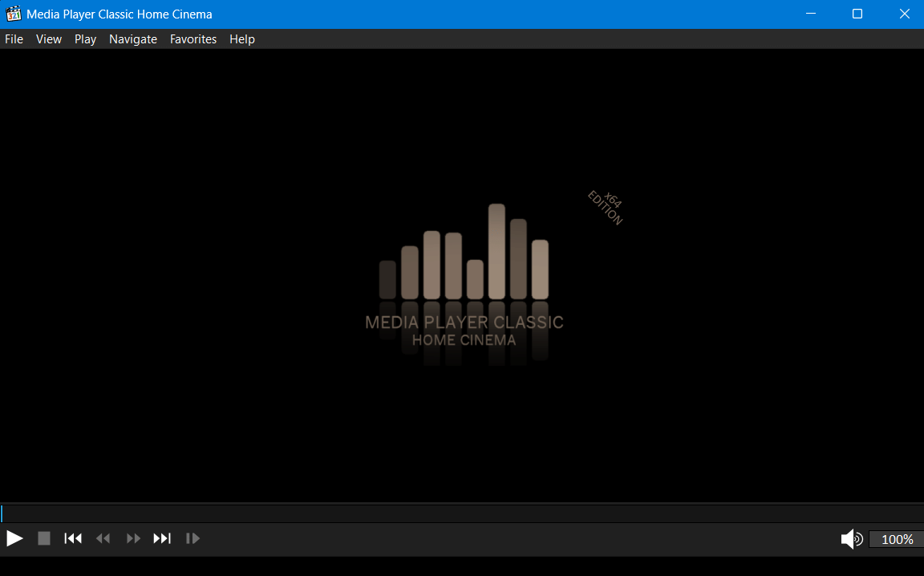Skip to the next track button
924x576 pixels.
(162, 538)
